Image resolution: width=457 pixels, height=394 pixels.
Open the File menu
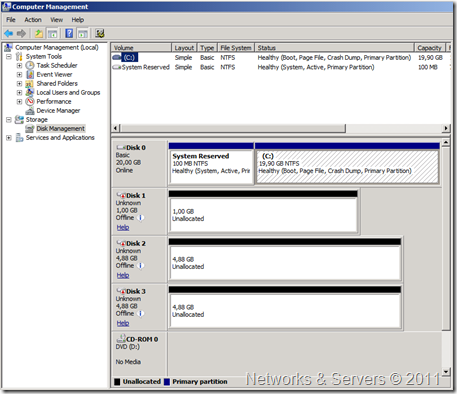pyautogui.click(x=11, y=20)
